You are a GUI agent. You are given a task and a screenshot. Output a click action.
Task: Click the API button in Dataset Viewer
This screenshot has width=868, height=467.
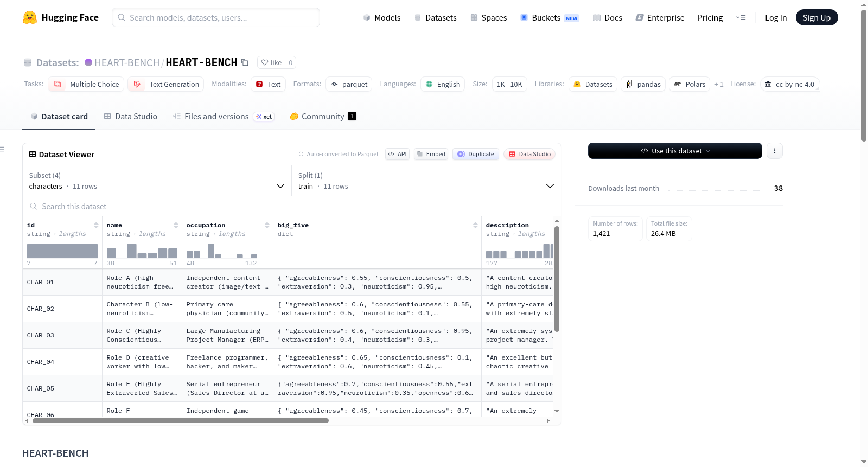(x=397, y=154)
